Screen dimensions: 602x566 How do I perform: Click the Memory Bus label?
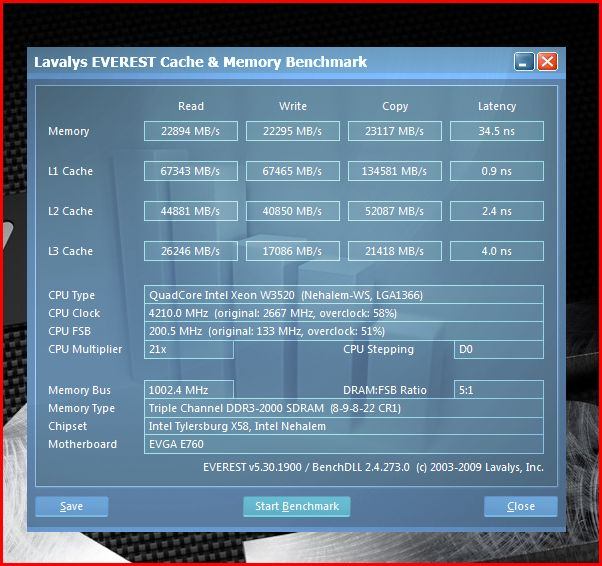pyautogui.click(x=79, y=390)
